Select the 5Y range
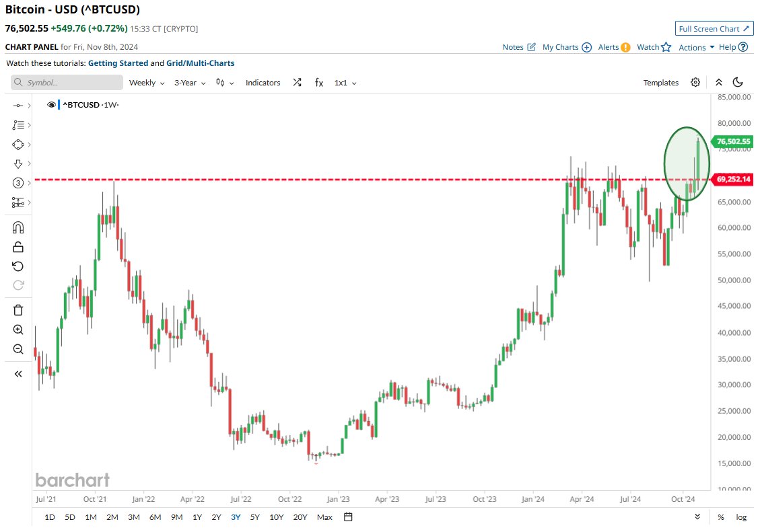The image size is (760, 532). (x=255, y=517)
